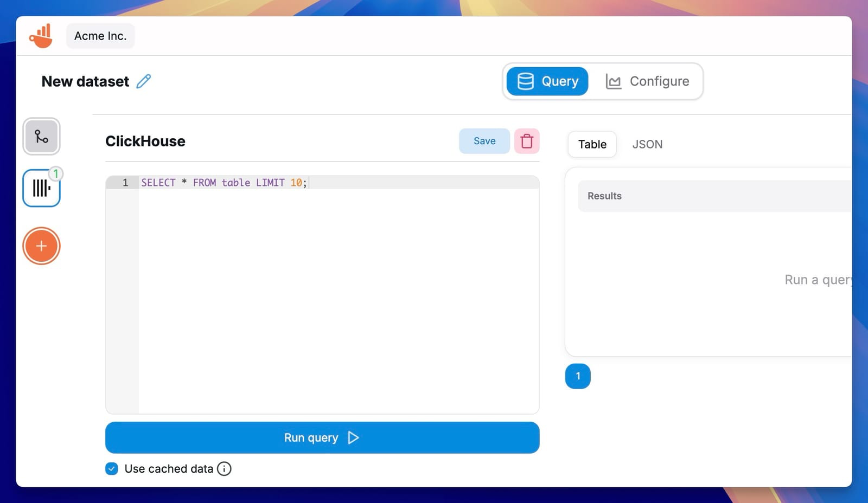
Task: Click the chart icon on the Configure tab
Action: pyautogui.click(x=613, y=81)
